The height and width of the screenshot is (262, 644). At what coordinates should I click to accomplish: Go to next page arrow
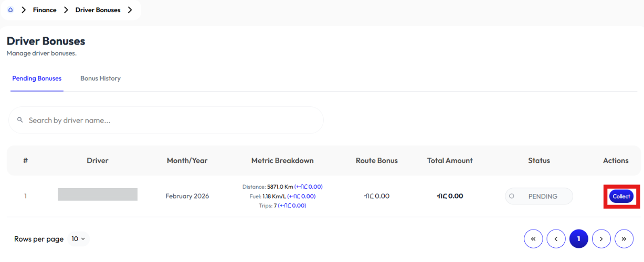tap(601, 239)
